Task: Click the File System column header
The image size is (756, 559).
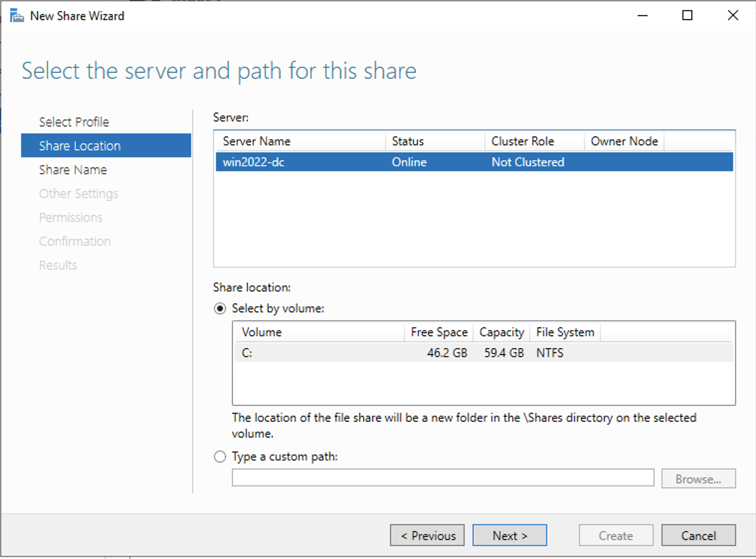Action: pos(565,332)
